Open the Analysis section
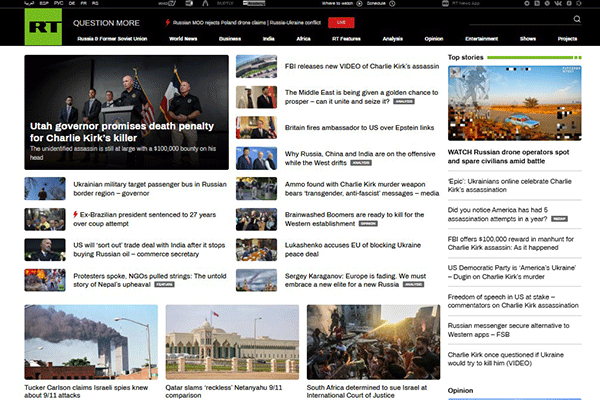Viewport: 600px width, 400px height. 393,39
